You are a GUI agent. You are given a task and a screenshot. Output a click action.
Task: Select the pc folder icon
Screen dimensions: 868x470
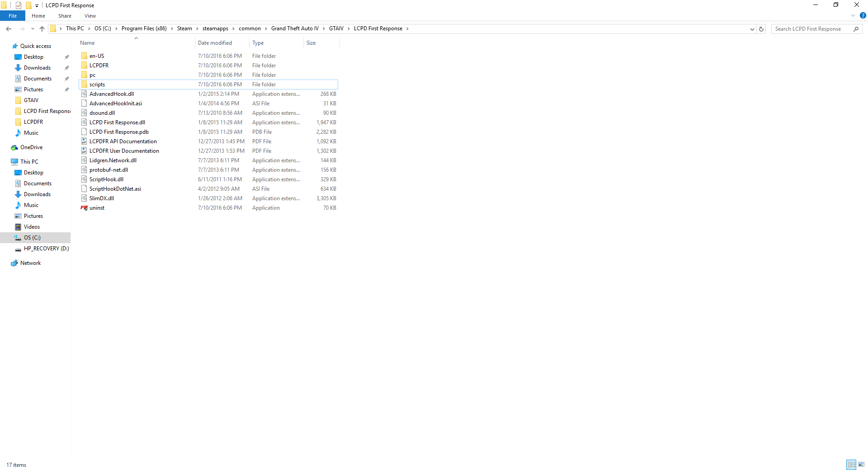pos(84,75)
